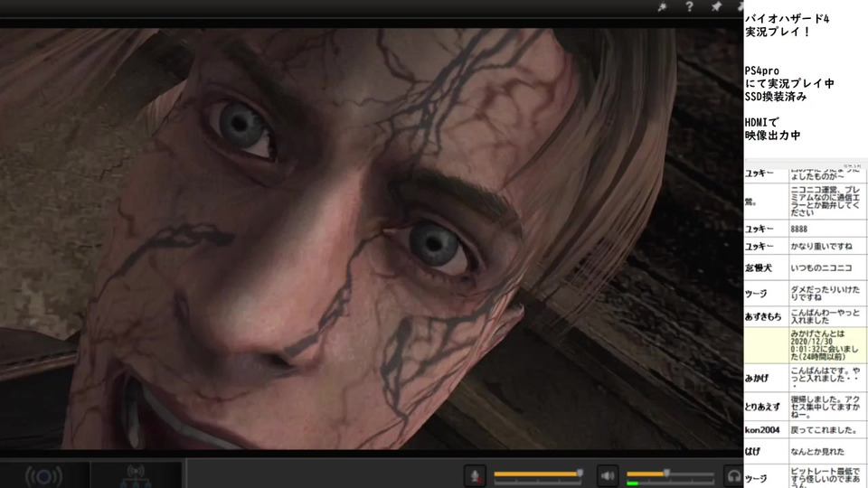The image size is (868, 488).
Task: Click the pin icon in top bar
Action: pos(716,6)
